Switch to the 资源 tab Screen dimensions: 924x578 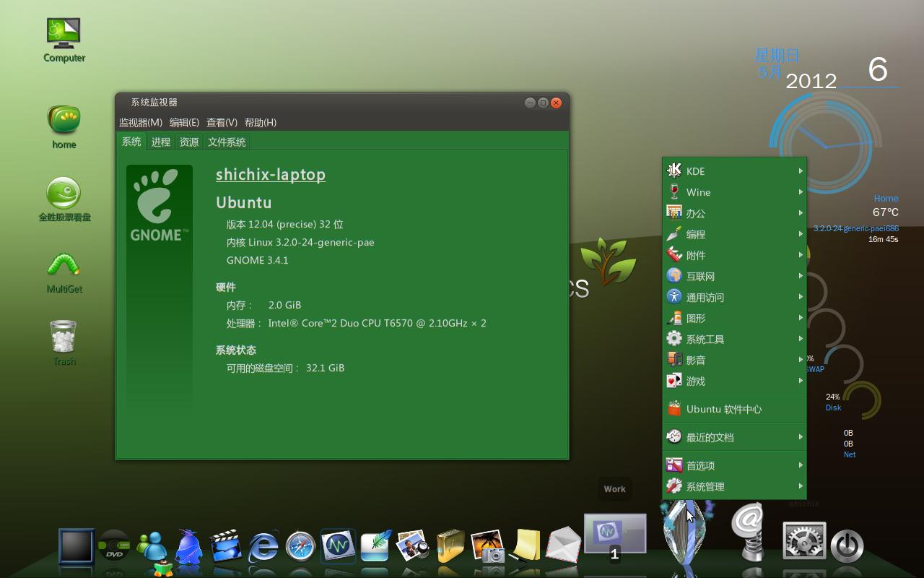coord(189,142)
